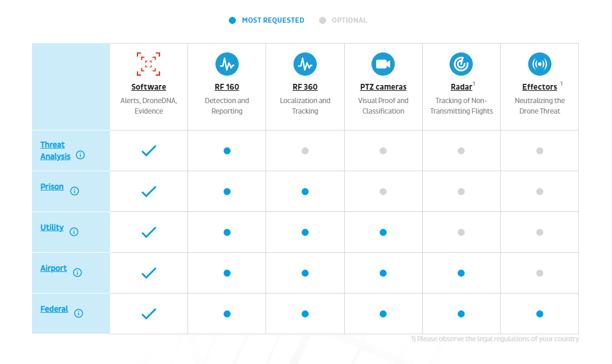Screen dimensions: 612x364
Task: Show Airport info tooltip icon
Action: [77, 273]
